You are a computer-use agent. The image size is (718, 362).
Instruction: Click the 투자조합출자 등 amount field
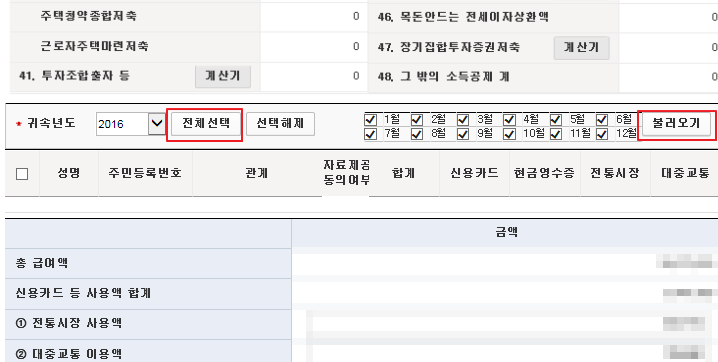[314, 76]
